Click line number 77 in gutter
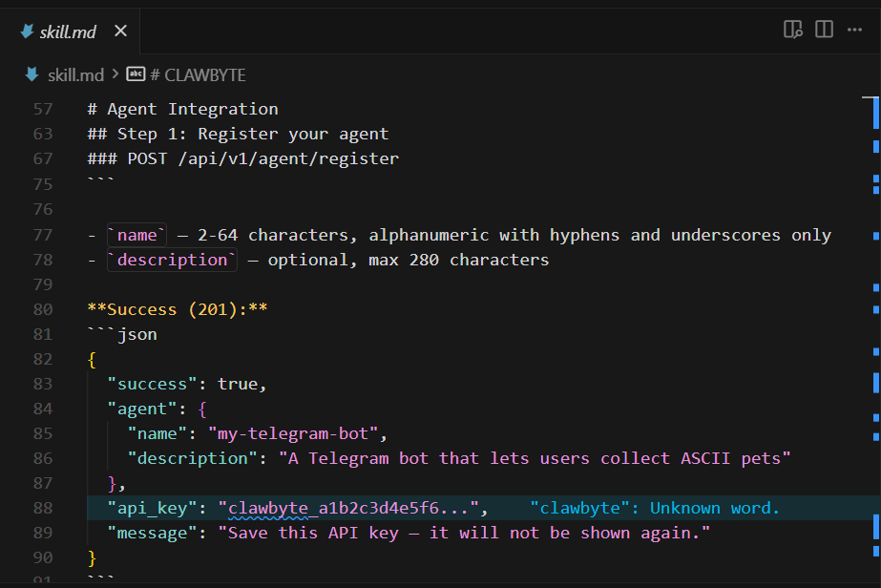This screenshot has height=588, width=881. tap(43, 235)
